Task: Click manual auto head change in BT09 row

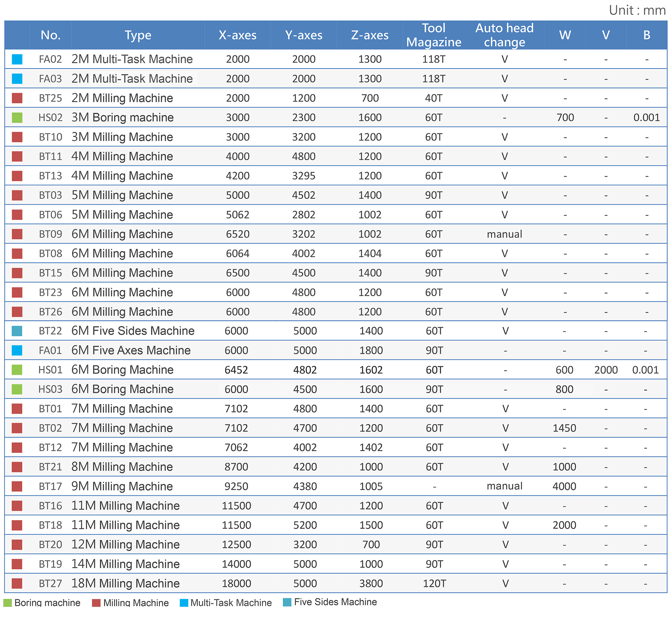Action: point(504,234)
